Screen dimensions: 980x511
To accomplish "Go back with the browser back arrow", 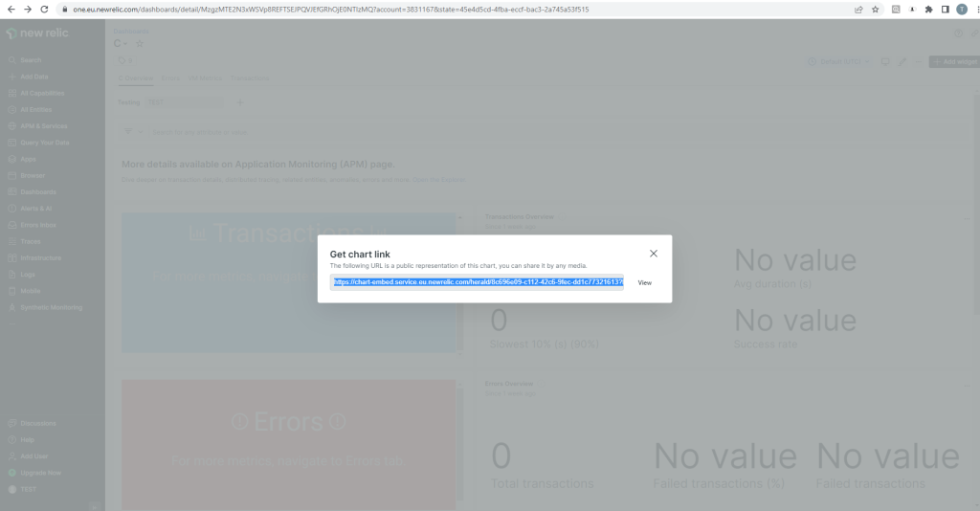I will 11,10.
